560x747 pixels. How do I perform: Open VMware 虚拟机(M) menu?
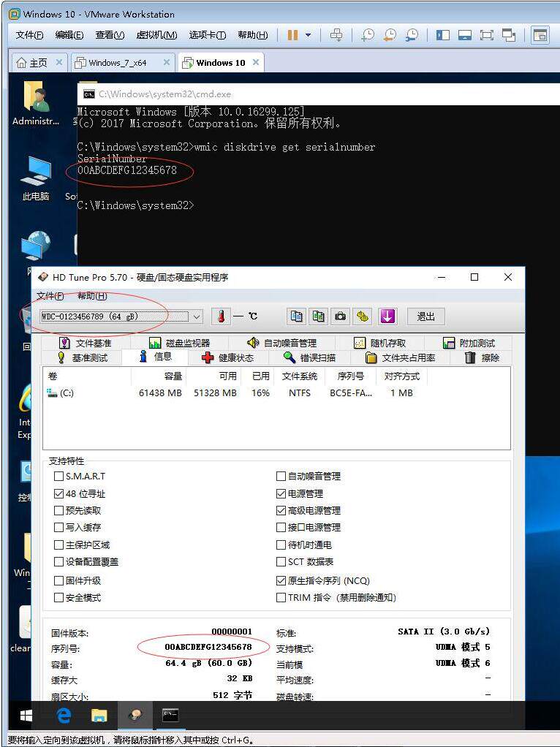coord(156,35)
